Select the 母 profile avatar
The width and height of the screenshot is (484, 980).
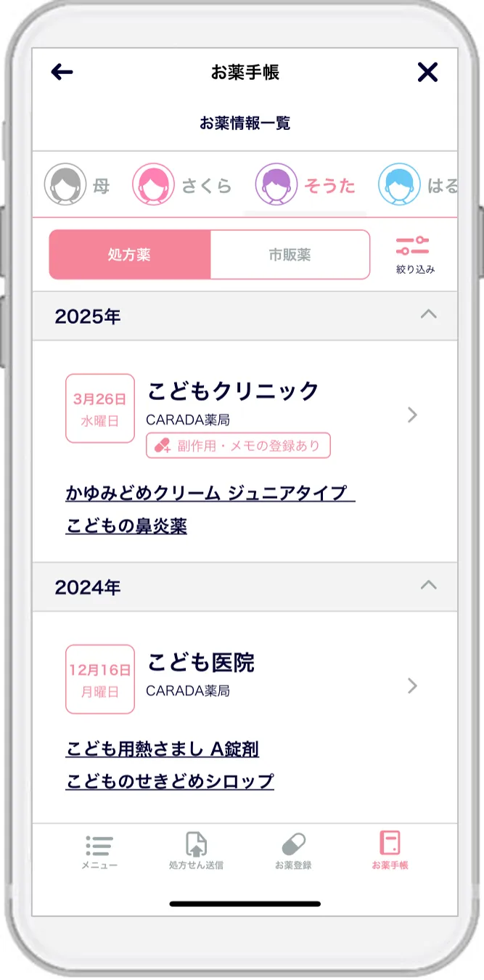tap(65, 184)
